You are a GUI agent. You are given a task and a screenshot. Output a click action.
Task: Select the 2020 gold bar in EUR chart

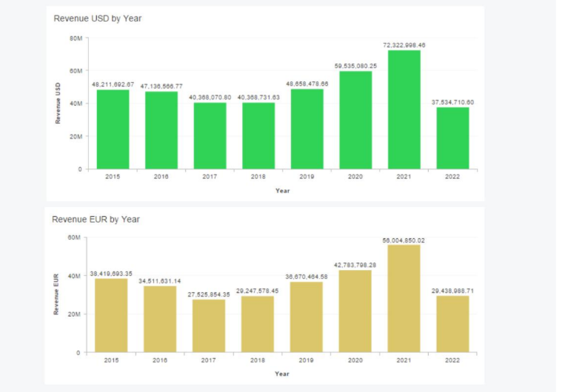click(x=355, y=311)
